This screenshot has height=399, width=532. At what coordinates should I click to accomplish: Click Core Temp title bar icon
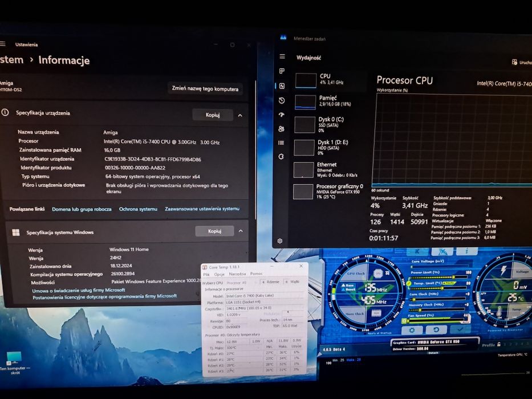pos(205,267)
